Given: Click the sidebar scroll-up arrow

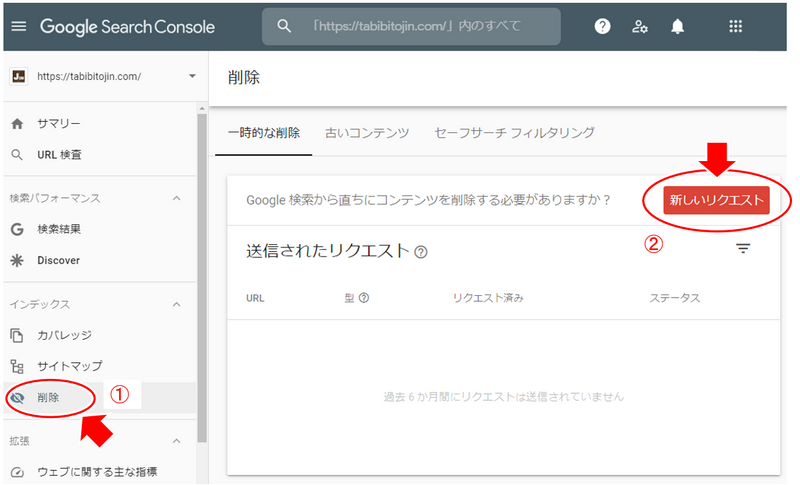Looking at the screenshot, I should pyautogui.click(x=202, y=109).
